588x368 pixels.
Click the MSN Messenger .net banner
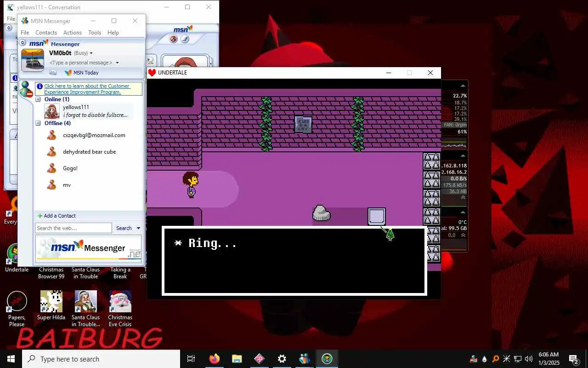click(x=89, y=248)
